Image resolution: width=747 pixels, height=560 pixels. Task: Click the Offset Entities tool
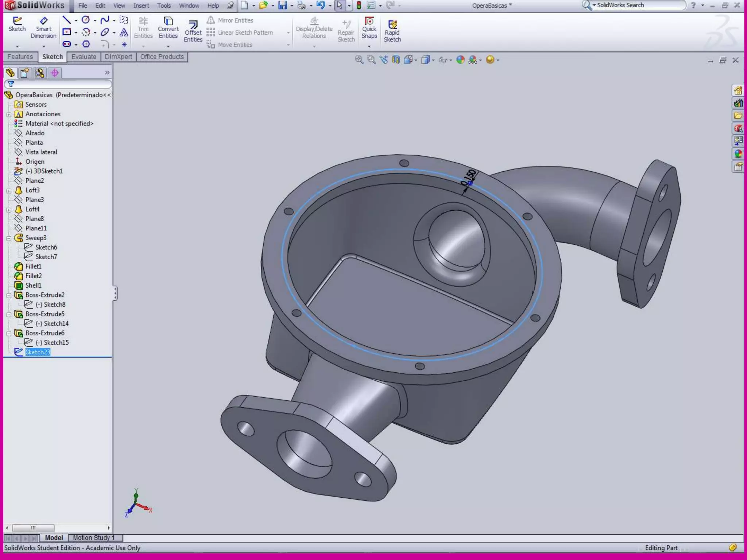(x=193, y=31)
